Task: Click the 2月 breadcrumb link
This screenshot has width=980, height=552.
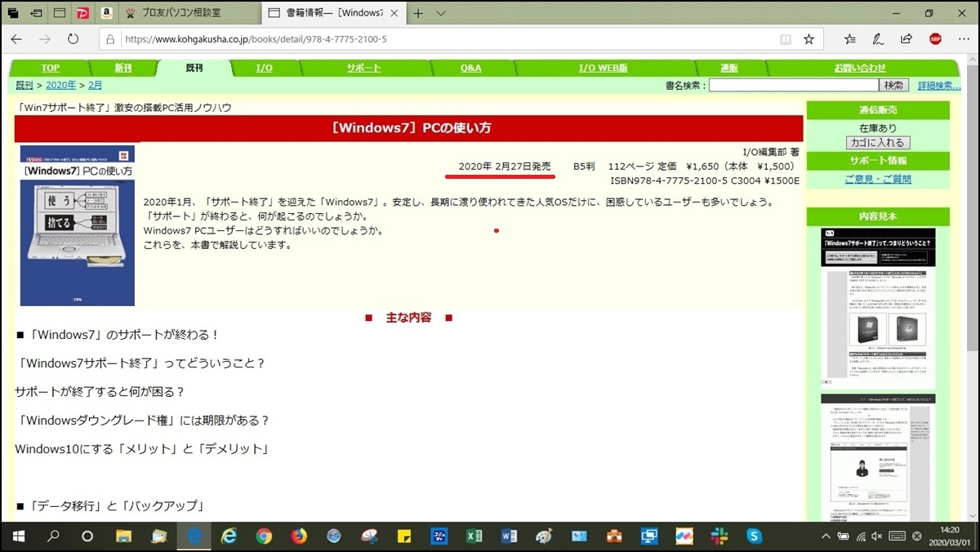Action: coord(96,85)
